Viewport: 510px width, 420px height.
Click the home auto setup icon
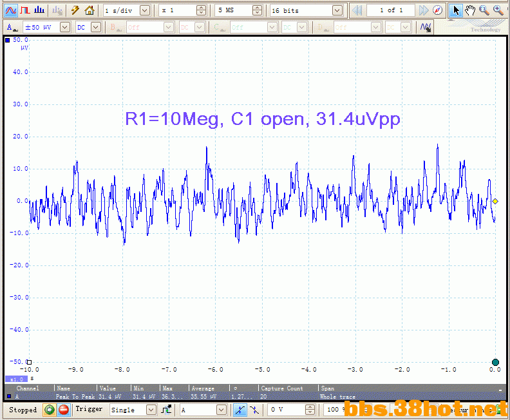[x=89, y=11]
